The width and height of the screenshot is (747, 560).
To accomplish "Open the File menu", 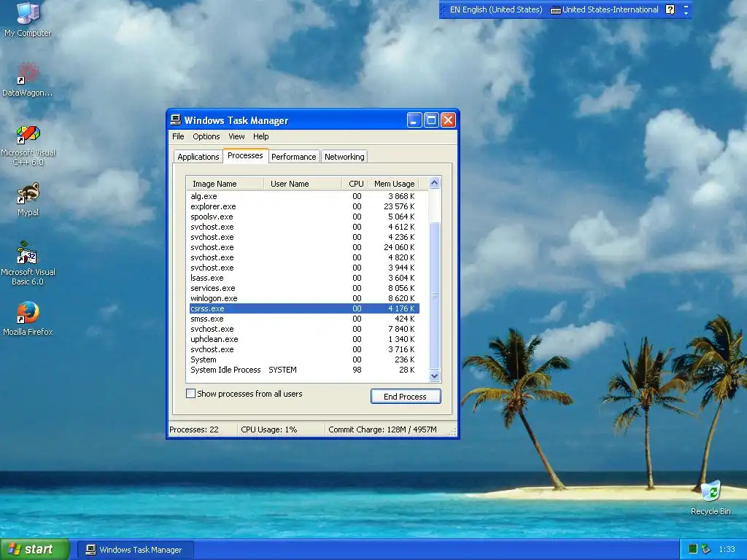I will click(x=178, y=136).
